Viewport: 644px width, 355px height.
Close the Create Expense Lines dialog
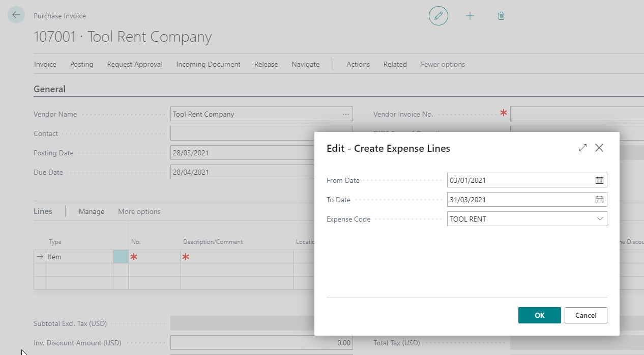click(599, 148)
